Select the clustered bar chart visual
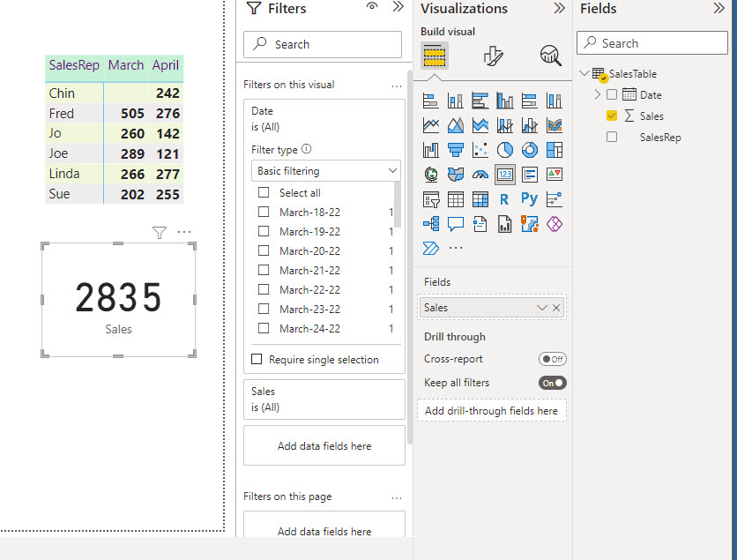This screenshot has height=560, width=737. [480, 101]
